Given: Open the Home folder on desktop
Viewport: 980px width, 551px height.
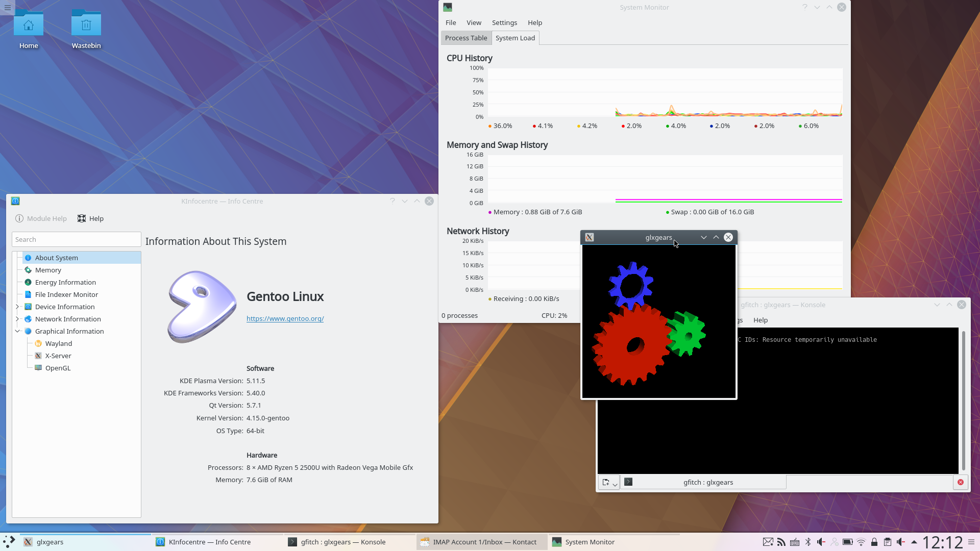Looking at the screenshot, I should [29, 29].
